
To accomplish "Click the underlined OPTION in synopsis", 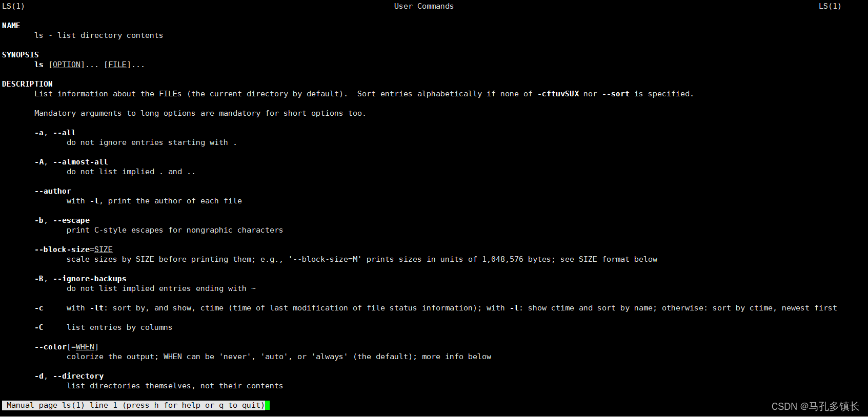I will [x=67, y=65].
